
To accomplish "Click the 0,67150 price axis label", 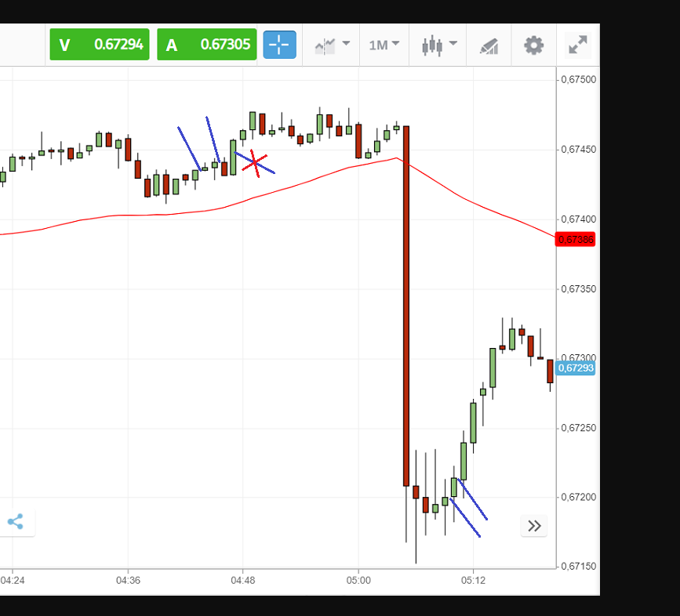I will (579, 567).
